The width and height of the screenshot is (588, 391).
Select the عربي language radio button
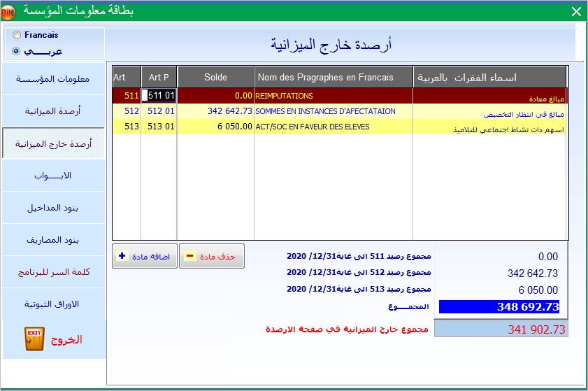click(x=16, y=51)
